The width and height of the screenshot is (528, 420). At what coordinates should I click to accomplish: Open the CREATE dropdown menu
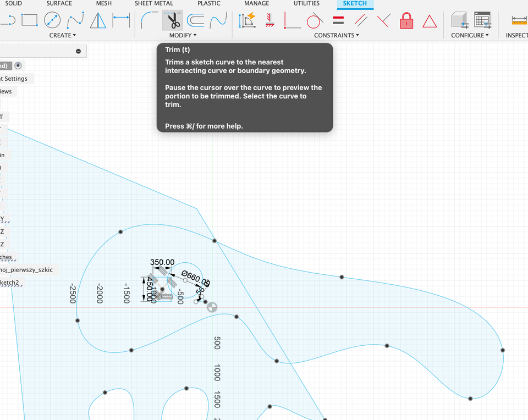pos(63,35)
